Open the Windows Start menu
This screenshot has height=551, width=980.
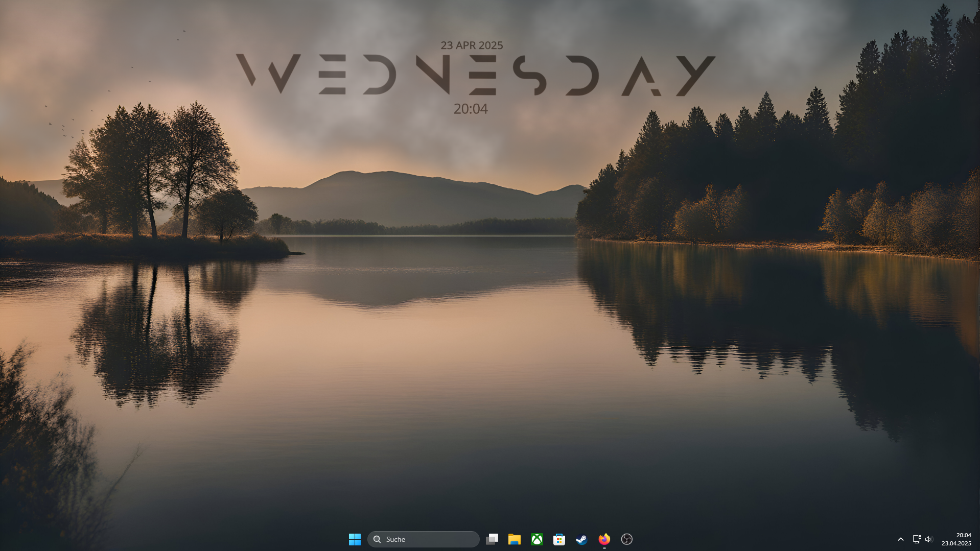355,539
